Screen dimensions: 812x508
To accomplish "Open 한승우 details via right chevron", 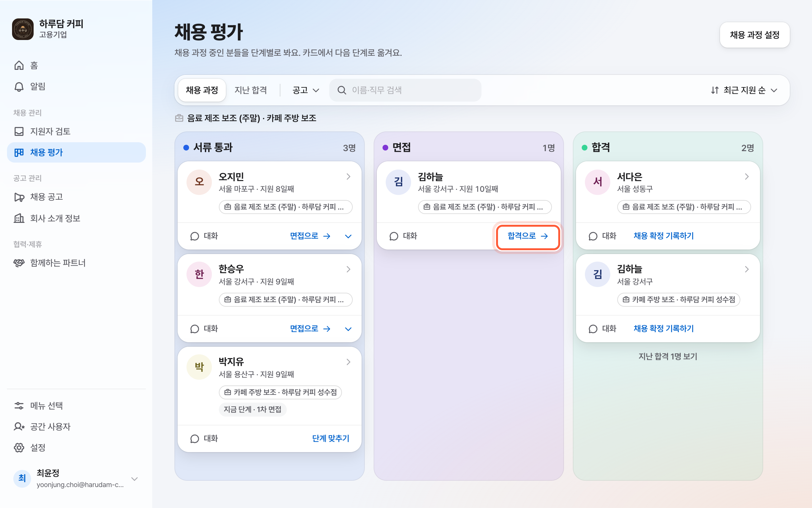I will tap(348, 269).
